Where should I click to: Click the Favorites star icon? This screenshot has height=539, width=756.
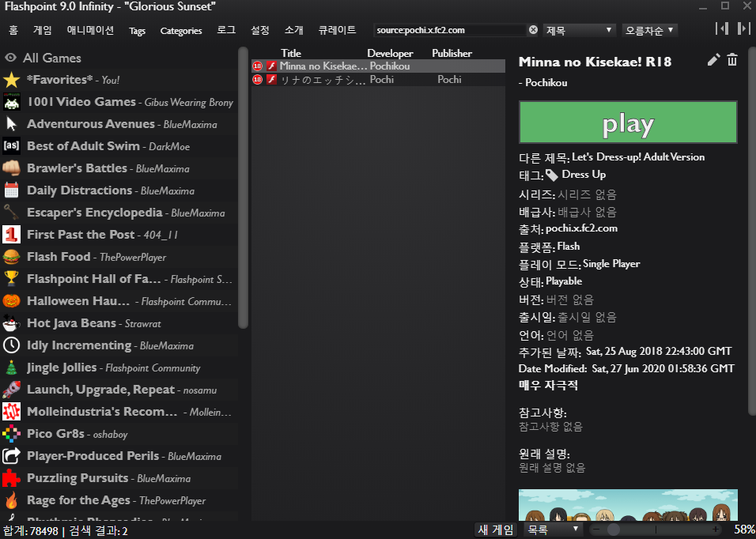[12, 80]
